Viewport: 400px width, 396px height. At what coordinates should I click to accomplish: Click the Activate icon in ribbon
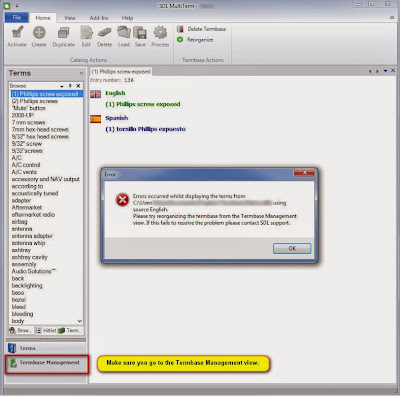[x=17, y=36]
